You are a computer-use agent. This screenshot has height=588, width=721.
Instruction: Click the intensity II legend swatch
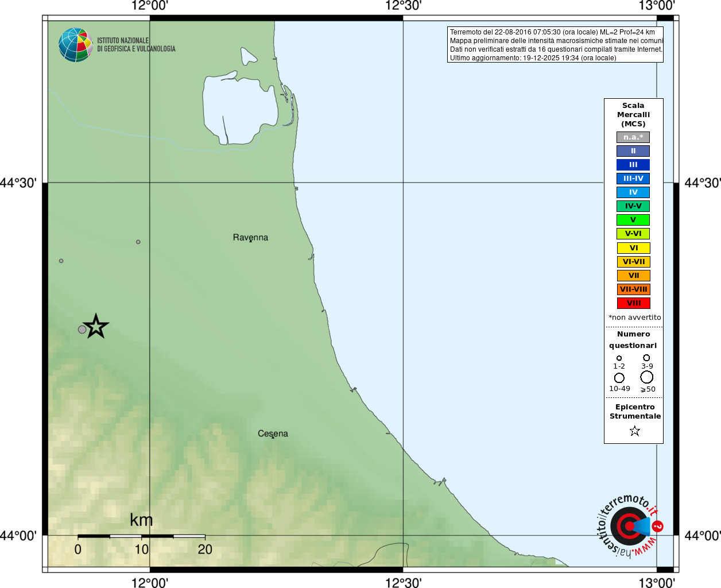[633, 151]
